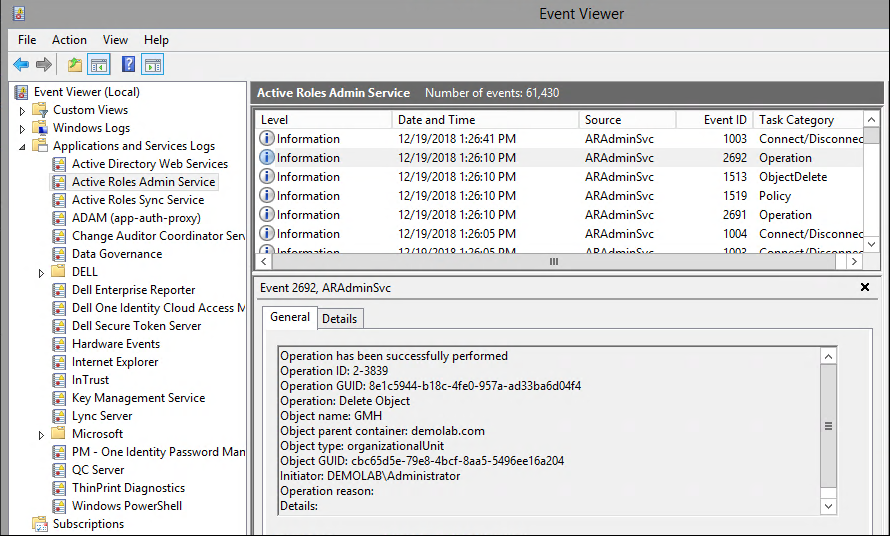Switch to the Details tab

coord(339,319)
